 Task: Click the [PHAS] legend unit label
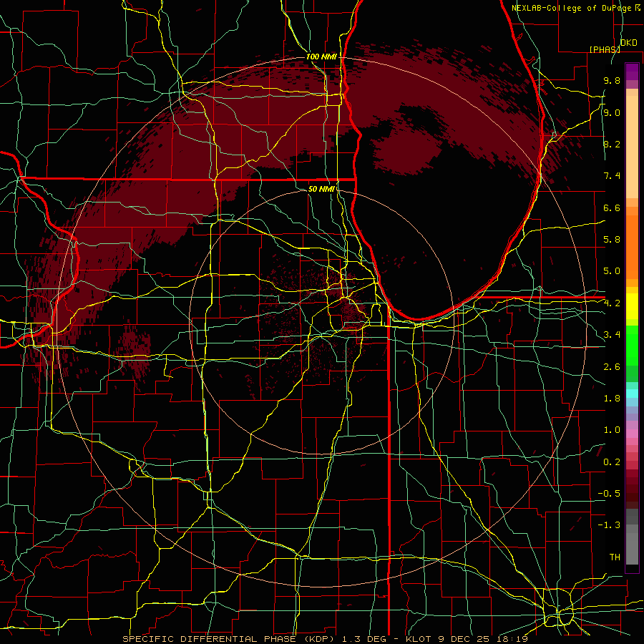click(605, 49)
